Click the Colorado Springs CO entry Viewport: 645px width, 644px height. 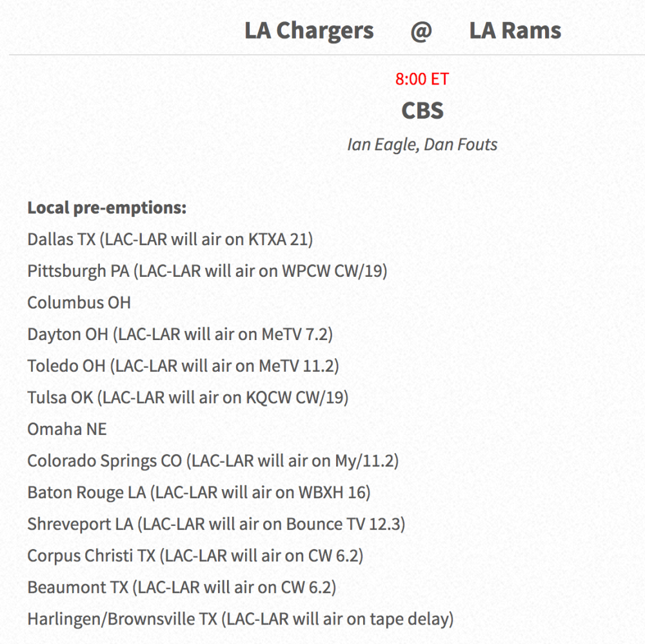[213, 461]
